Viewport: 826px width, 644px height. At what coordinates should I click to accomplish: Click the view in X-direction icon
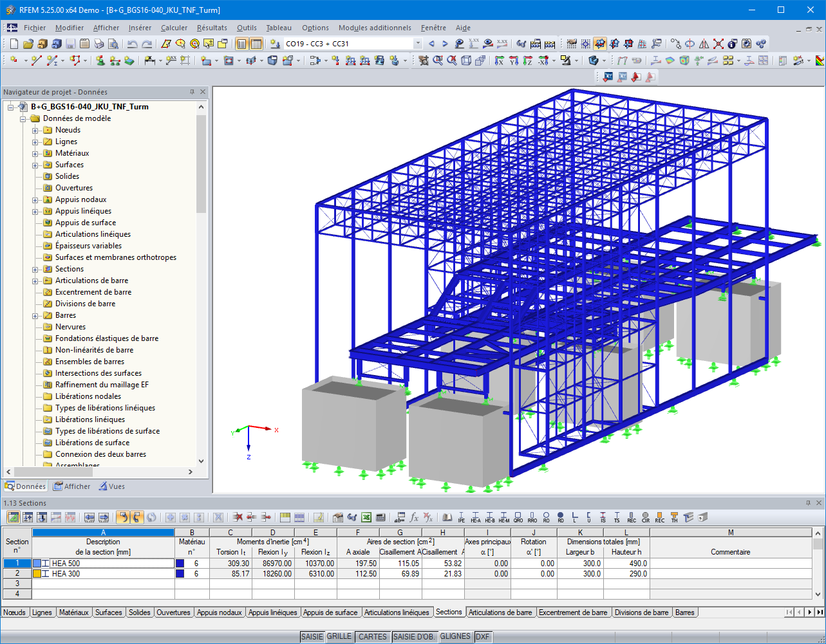click(498, 61)
